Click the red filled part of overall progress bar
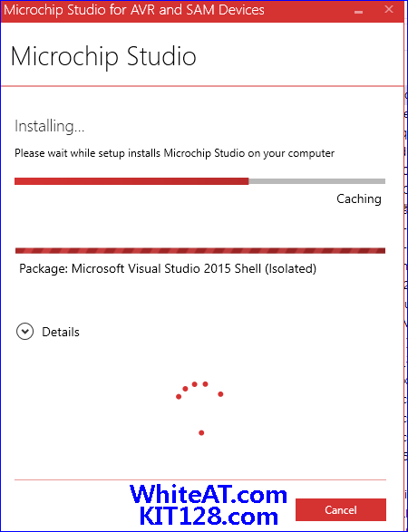 [131, 181]
